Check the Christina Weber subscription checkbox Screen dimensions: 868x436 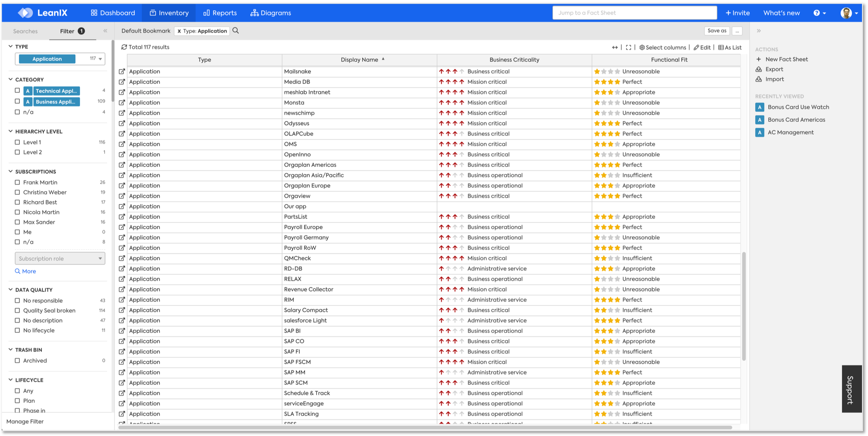pyautogui.click(x=17, y=192)
